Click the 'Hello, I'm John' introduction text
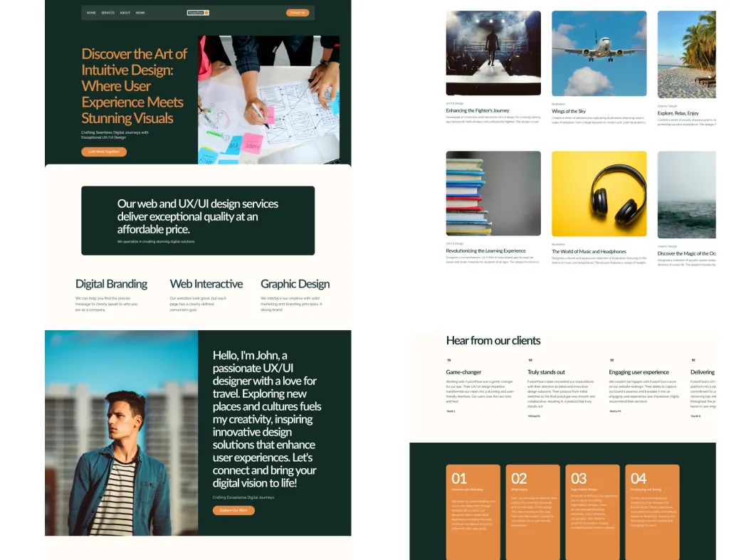 point(267,419)
